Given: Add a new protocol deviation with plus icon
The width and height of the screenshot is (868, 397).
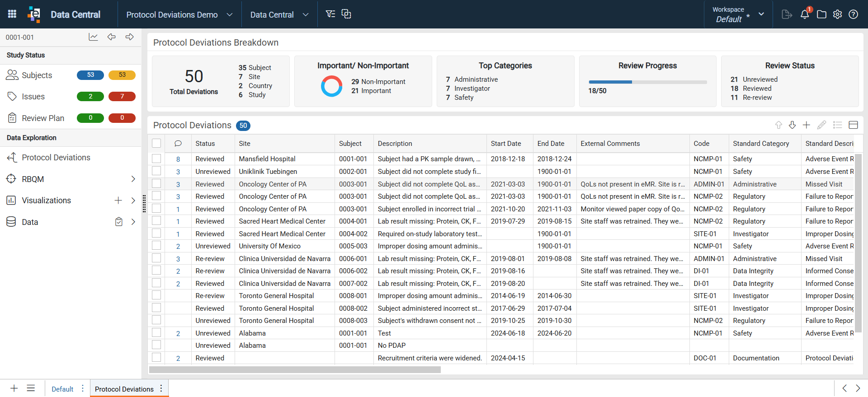Looking at the screenshot, I should [x=806, y=125].
